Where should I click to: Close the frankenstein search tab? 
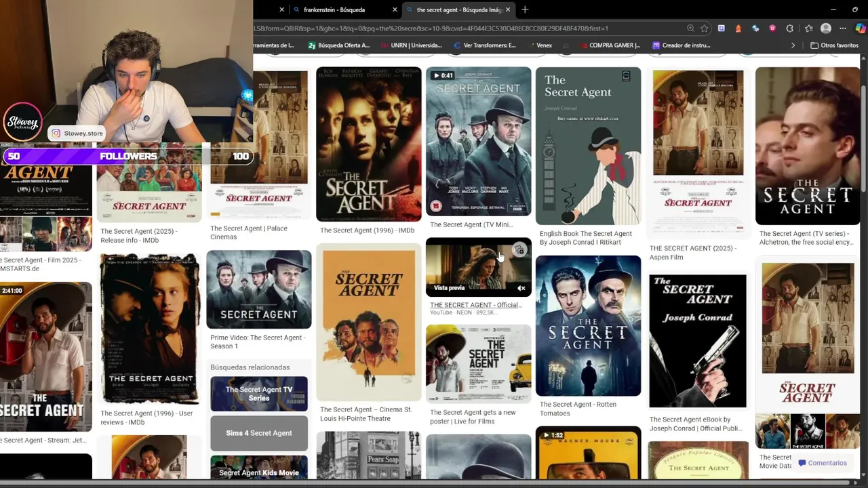(x=395, y=9)
